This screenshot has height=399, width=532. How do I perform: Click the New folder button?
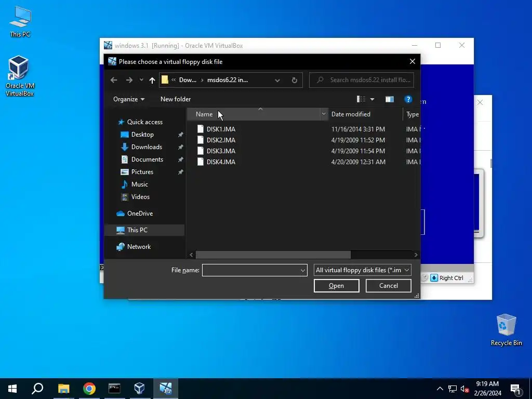[176, 99]
